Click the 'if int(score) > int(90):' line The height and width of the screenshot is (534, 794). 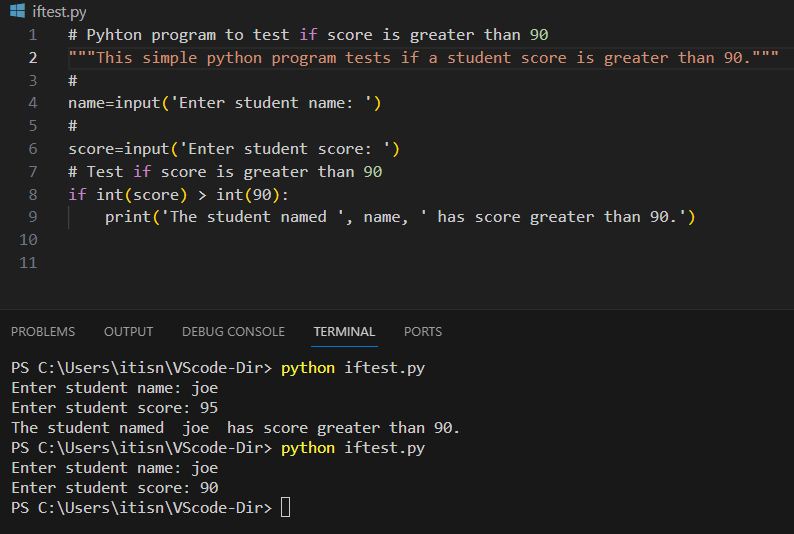[x=178, y=194]
